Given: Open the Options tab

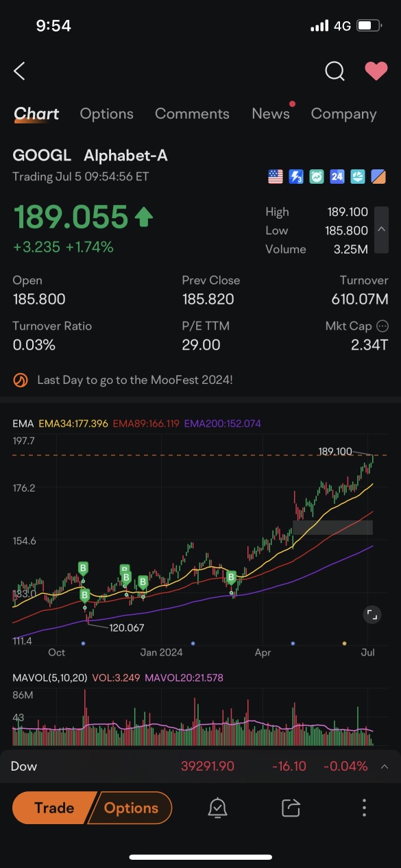Looking at the screenshot, I should point(106,114).
